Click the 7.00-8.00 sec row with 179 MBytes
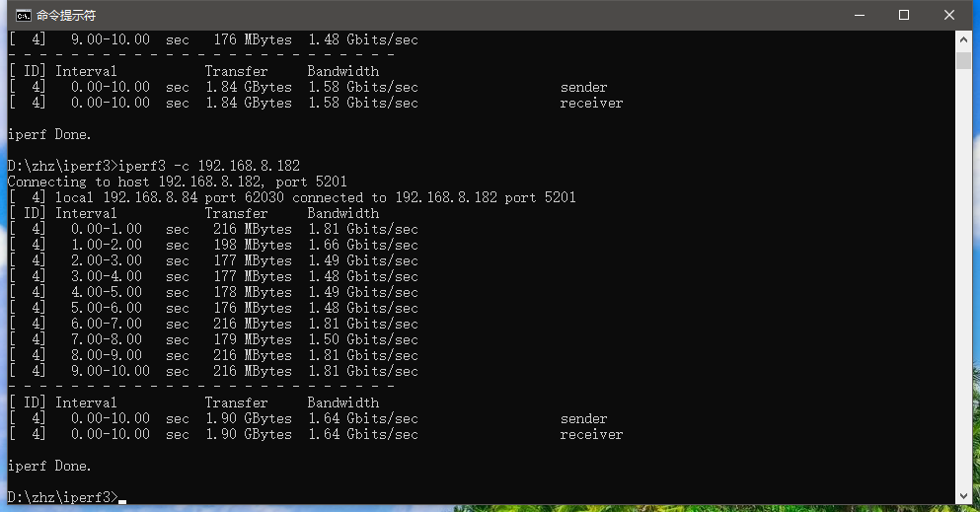Image resolution: width=980 pixels, height=512 pixels. coord(213,339)
